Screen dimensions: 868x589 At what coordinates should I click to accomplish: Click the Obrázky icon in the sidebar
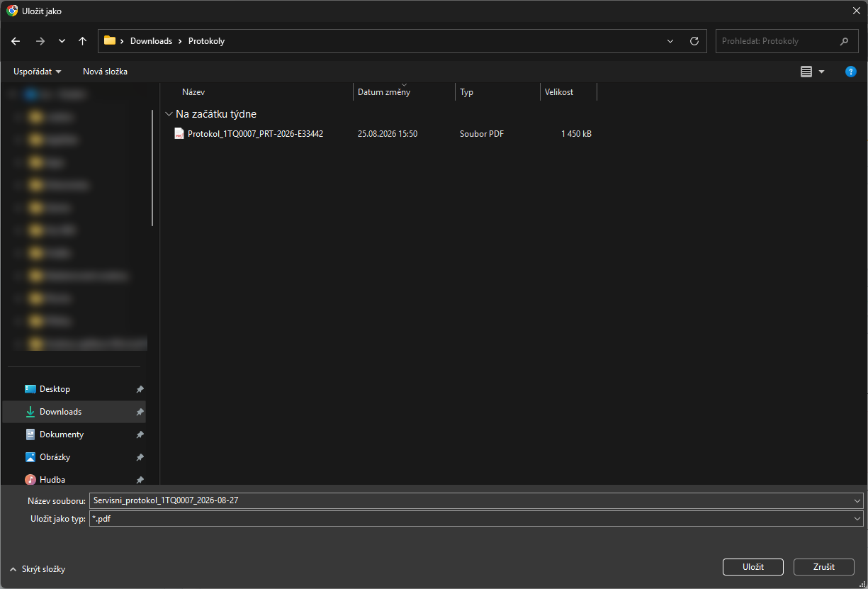tap(30, 457)
